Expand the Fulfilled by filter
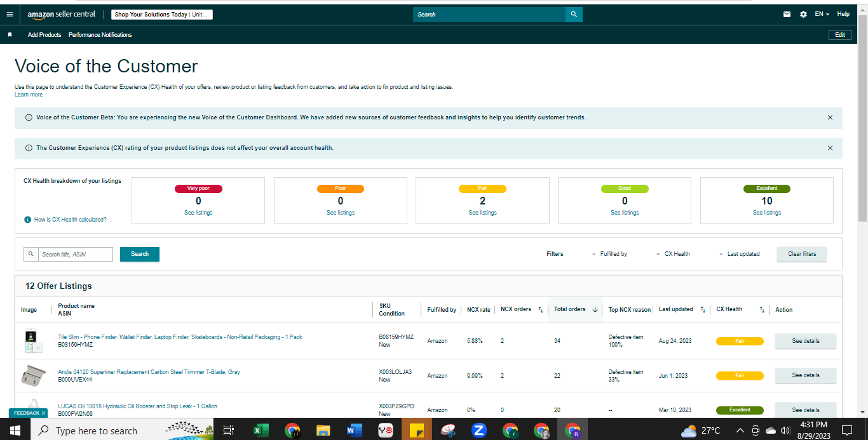 coord(609,254)
